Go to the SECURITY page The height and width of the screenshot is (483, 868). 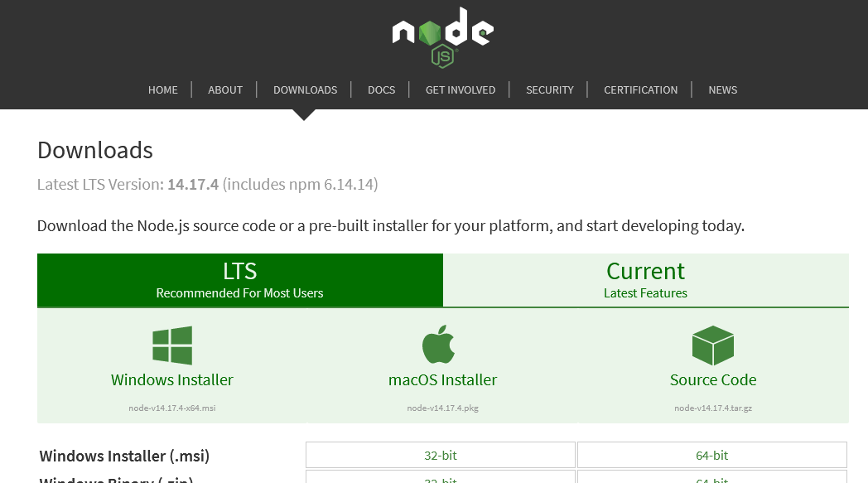(x=550, y=89)
